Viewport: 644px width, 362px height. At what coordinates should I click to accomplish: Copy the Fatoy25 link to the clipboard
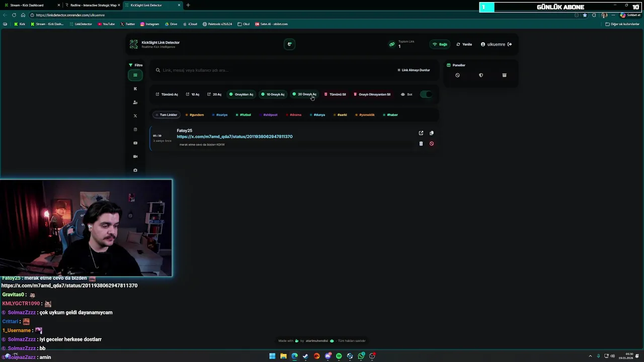pyautogui.click(x=431, y=133)
